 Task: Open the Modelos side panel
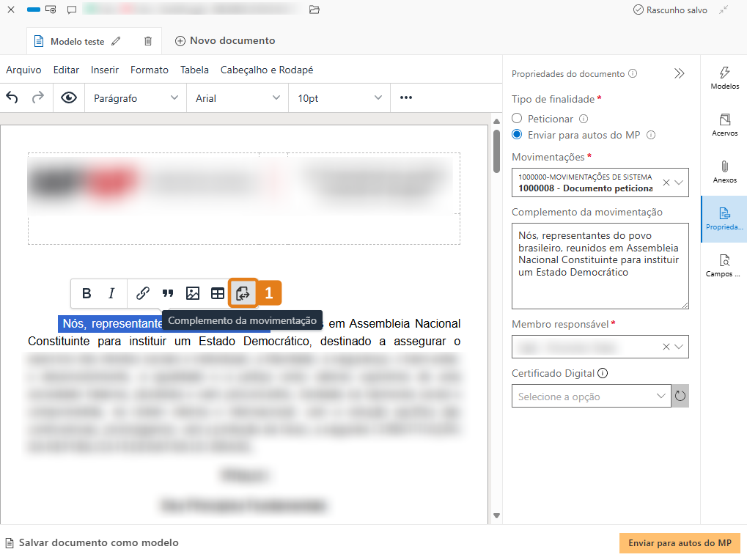724,78
